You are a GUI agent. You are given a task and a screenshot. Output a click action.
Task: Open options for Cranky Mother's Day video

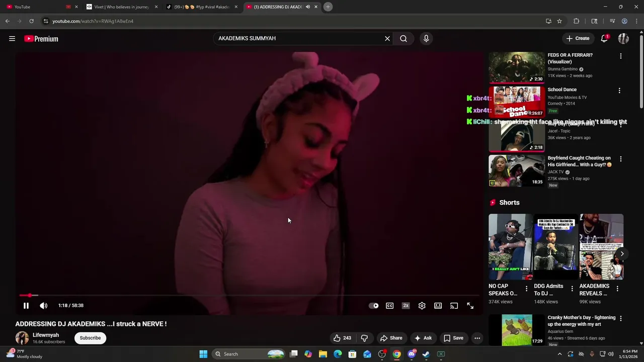621,318
